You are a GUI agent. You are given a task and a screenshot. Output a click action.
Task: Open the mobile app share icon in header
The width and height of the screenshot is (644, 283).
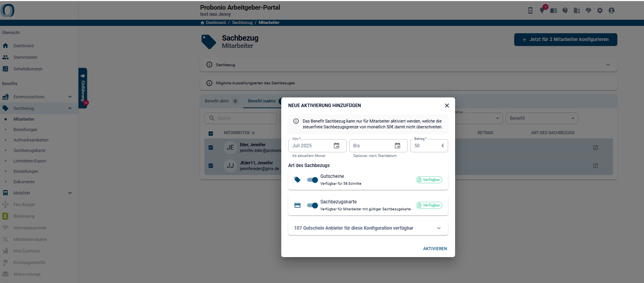point(530,10)
